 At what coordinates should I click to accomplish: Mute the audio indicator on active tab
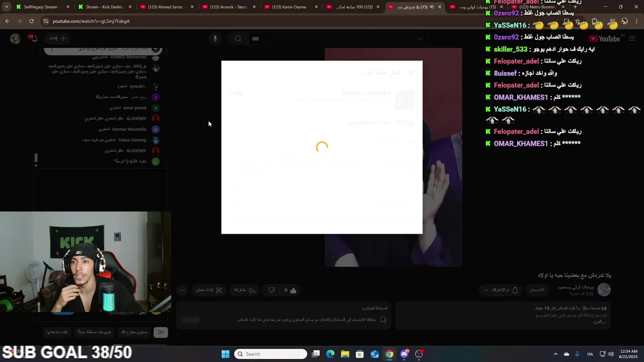coord(431,7)
